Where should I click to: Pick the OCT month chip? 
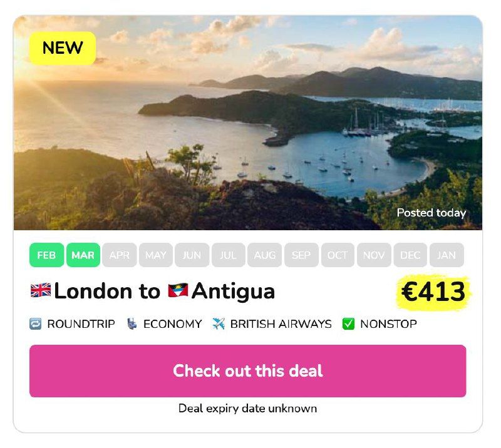tap(338, 255)
